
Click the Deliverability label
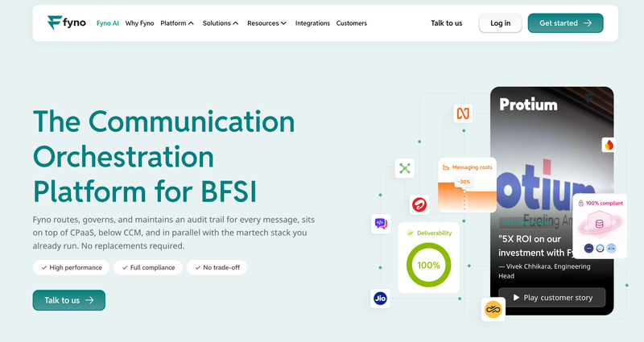[434, 233]
